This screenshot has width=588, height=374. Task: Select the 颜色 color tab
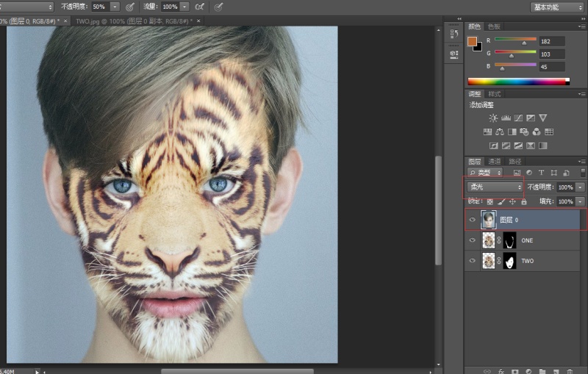tap(474, 26)
